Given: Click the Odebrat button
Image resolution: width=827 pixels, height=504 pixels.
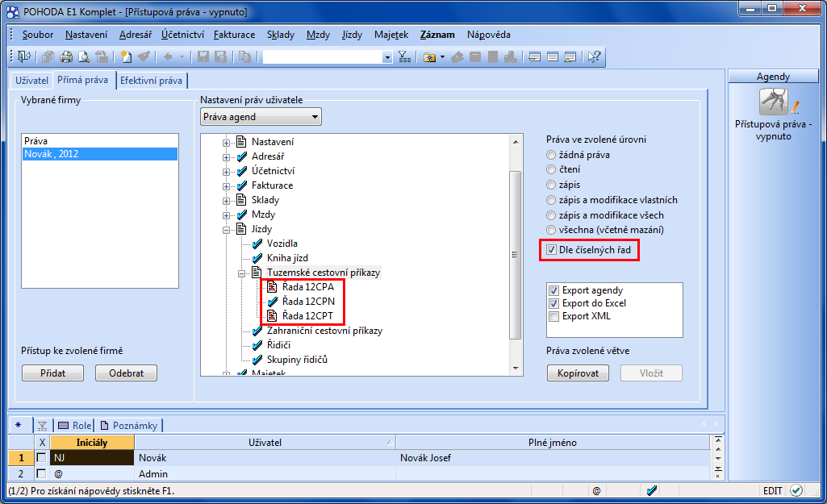Looking at the screenshot, I should (126, 373).
